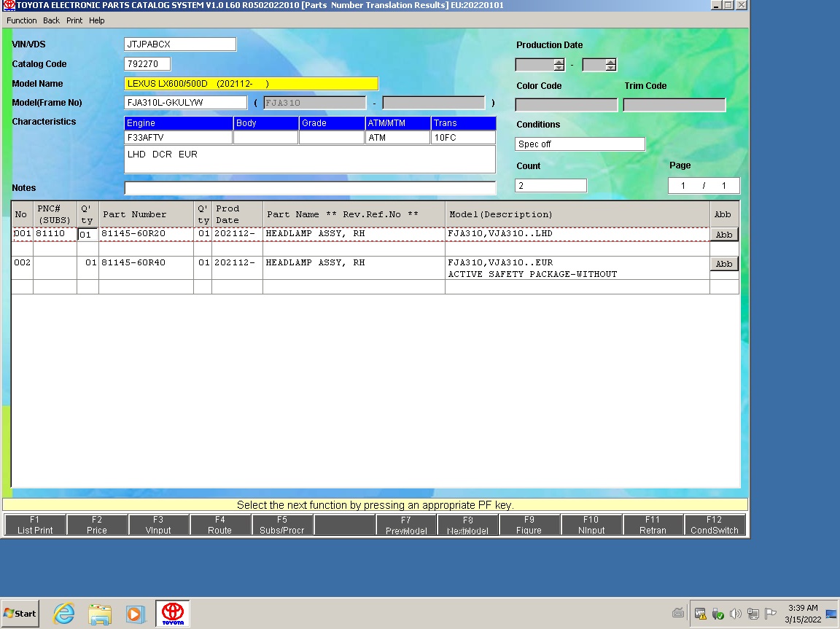The image size is (840, 629).
Task: Click the VIN/VDS input field
Action: (x=180, y=44)
